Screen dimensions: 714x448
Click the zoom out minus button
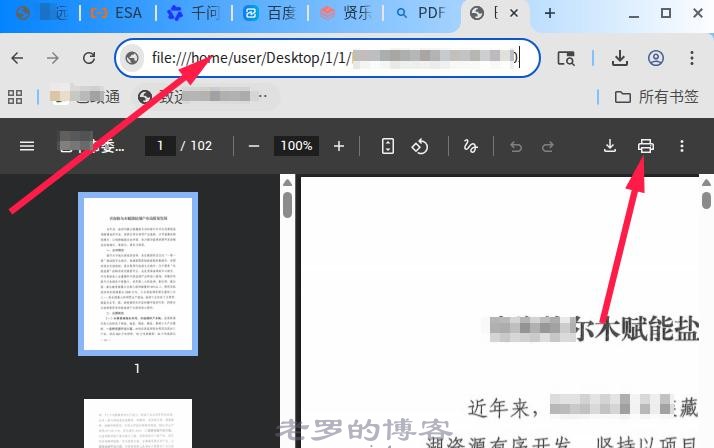coord(254,146)
